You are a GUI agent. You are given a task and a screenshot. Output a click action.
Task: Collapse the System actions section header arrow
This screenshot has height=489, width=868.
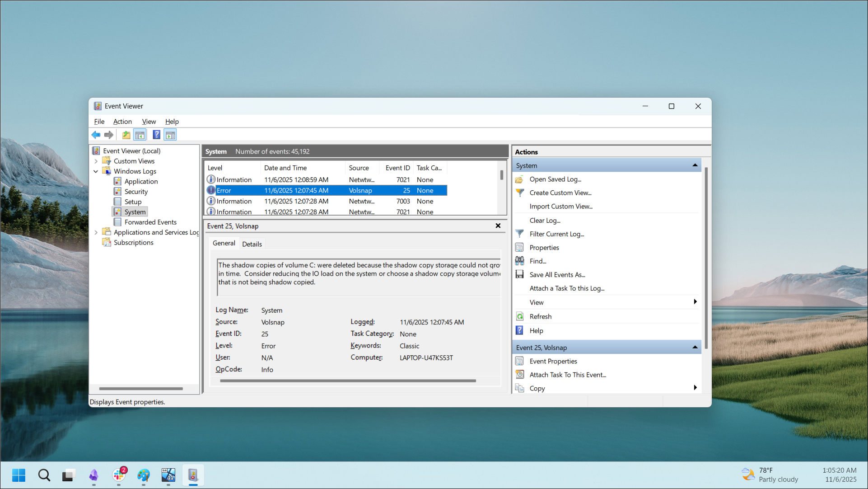[695, 165]
